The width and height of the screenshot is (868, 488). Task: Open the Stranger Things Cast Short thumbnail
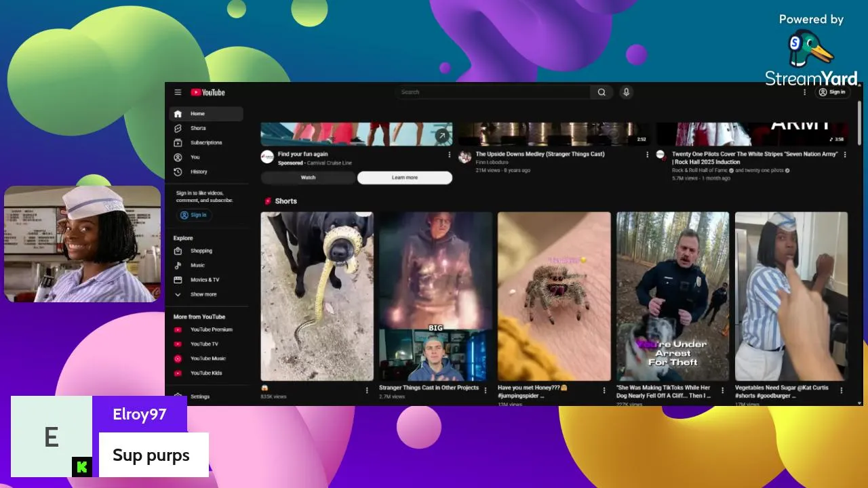coord(435,296)
